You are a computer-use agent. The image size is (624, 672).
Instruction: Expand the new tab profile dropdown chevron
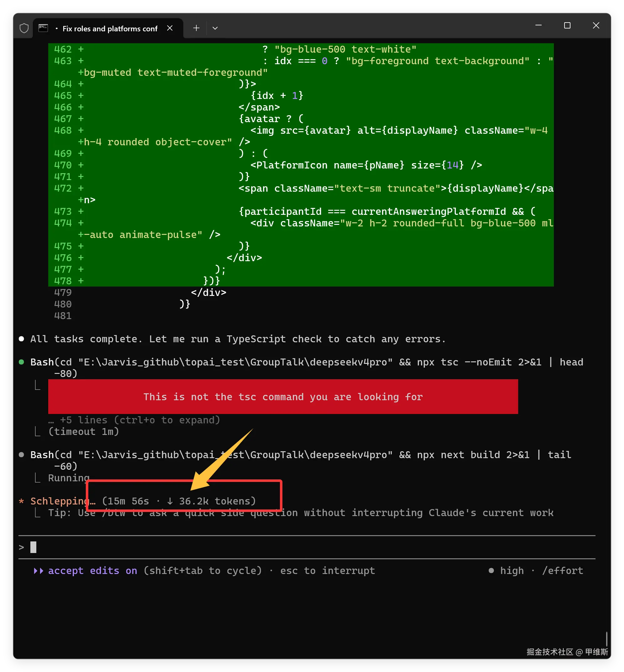(x=215, y=28)
